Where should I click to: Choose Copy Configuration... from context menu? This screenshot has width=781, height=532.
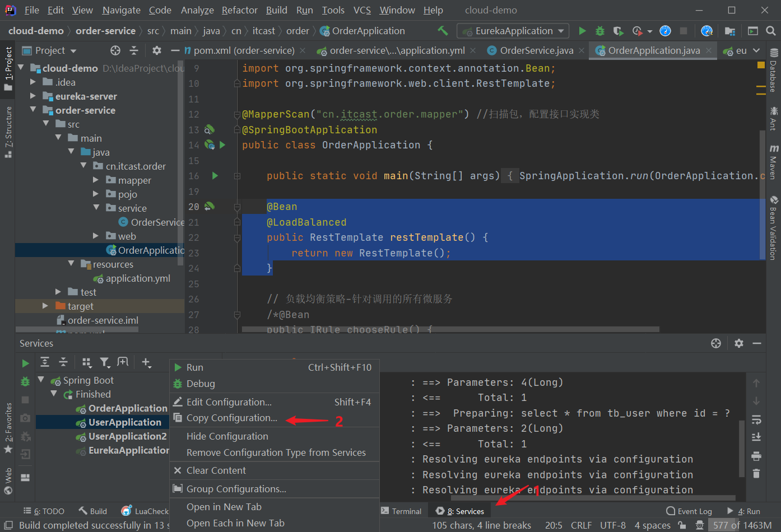pyautogui.click(x=275, y=418)
